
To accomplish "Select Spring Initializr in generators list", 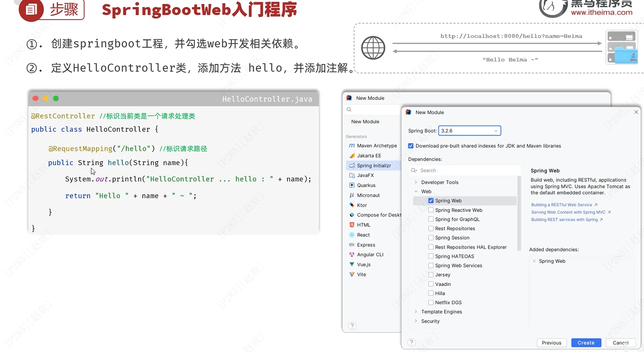I will point(373,165).
